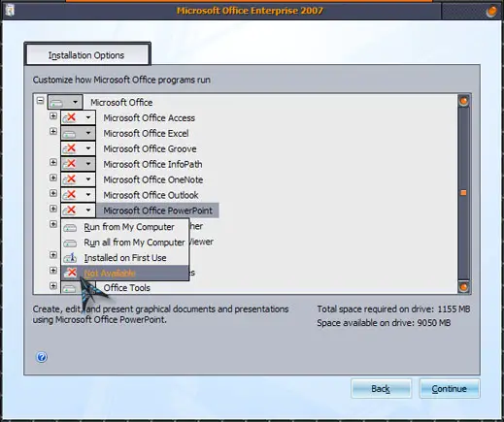Screen dimensions: 504x422
Task: Click the Continue button
Action: coord(450,388)
